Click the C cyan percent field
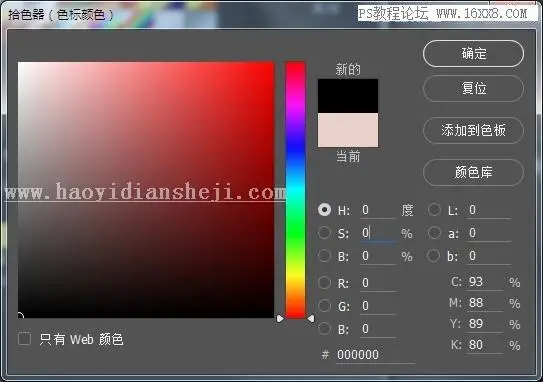Image resolution: width=543 pixels, height=382 pixels. tap(485, 282)
